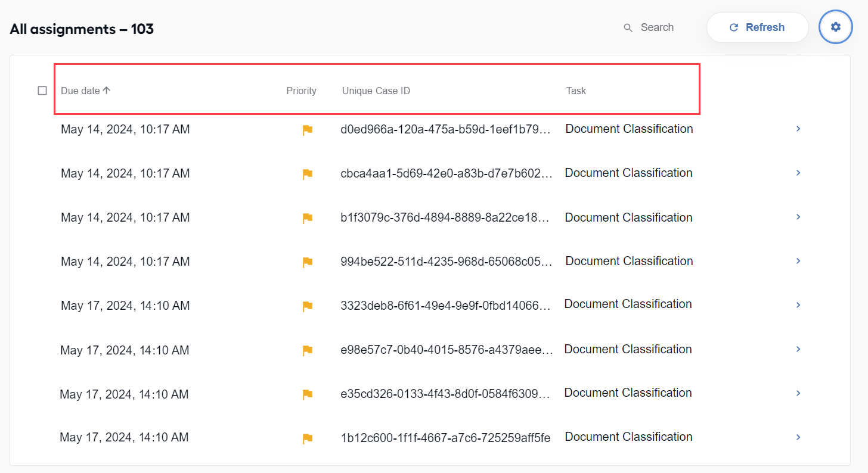Select case ID 1b12c600-1f1f-4667-a7c6-725259aff5fe
Viewport: 868px width, 473px height.
(445, 438)
